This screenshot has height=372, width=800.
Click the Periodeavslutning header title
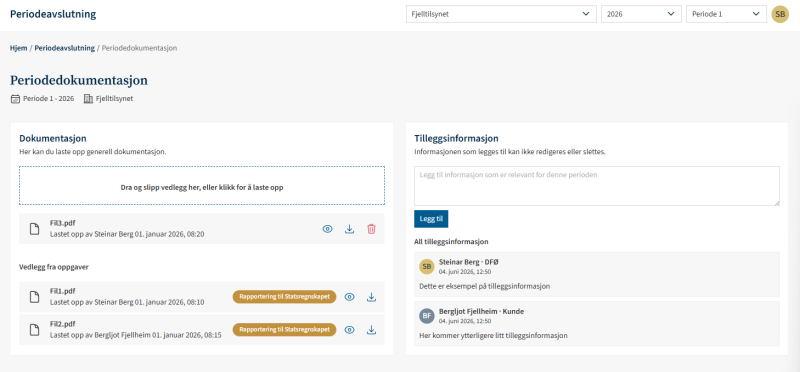click(x=53, y=14)
